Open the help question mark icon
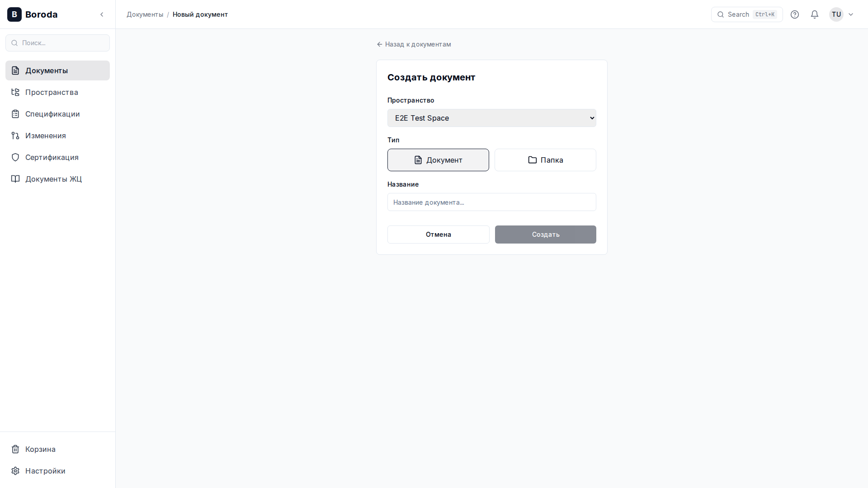The width and height of the screenshot is (868, 488). [x=795, y=14]
